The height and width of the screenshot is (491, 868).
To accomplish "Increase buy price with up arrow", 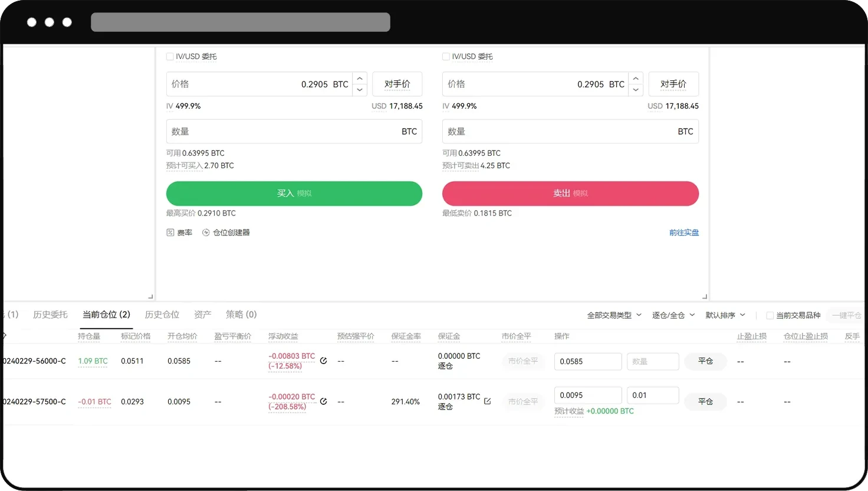I will pos(360,78).
